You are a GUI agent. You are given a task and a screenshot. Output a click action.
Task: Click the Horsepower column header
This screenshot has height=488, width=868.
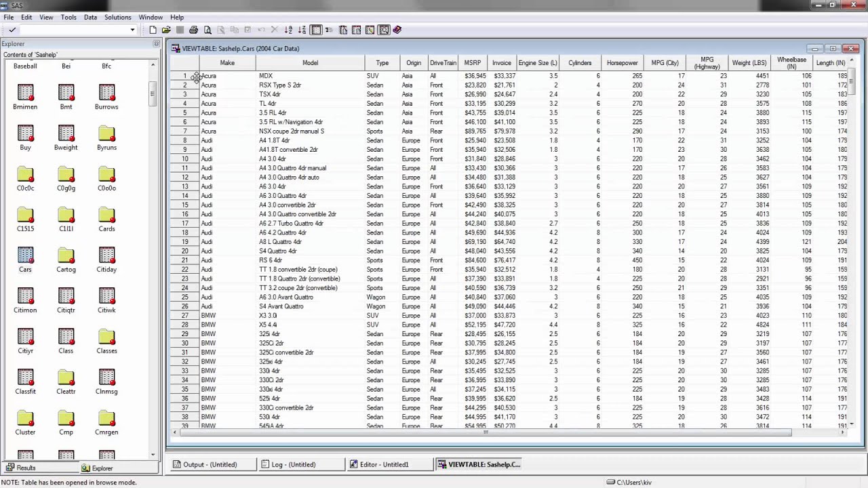coord(622,63)
